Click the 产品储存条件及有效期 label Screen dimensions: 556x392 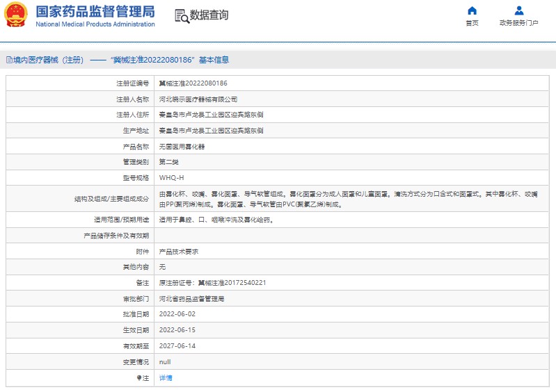pyautogui.click(x=116, y=236)
